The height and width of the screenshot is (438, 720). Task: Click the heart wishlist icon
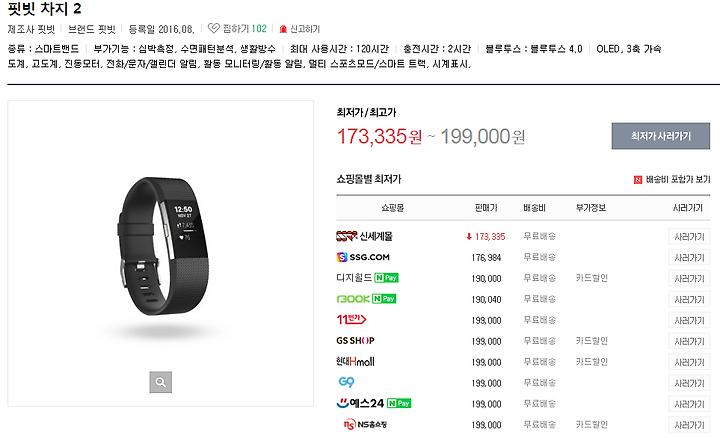coord(213,28)
